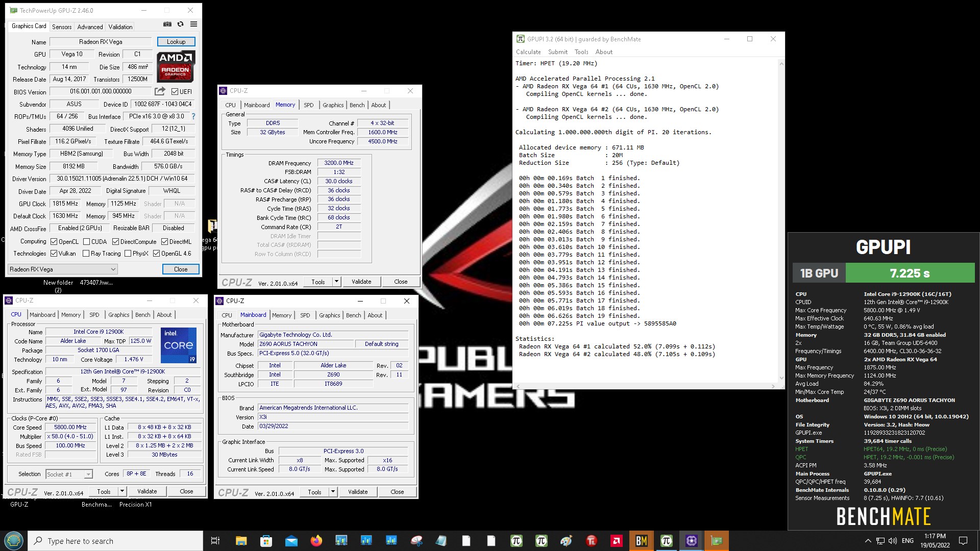Image resolution: width=980 pixels, height=551 pixels.
Task: Toggle the CUDA checkbox
Action: 87,242
